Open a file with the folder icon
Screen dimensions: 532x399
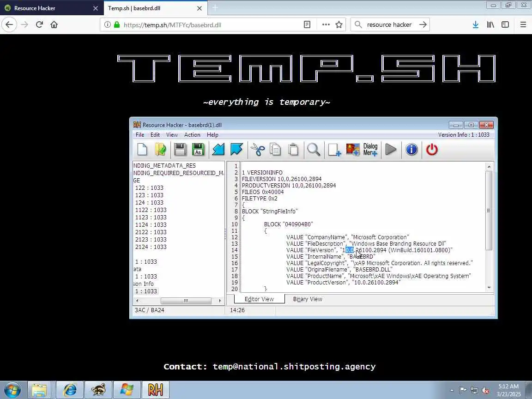[161, 150]
